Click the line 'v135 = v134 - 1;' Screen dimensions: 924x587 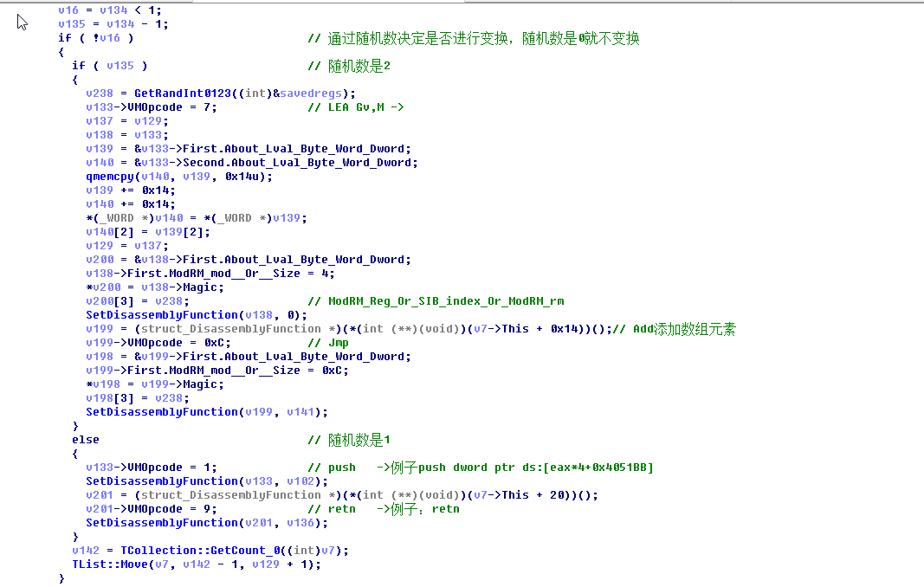[113, 24]
